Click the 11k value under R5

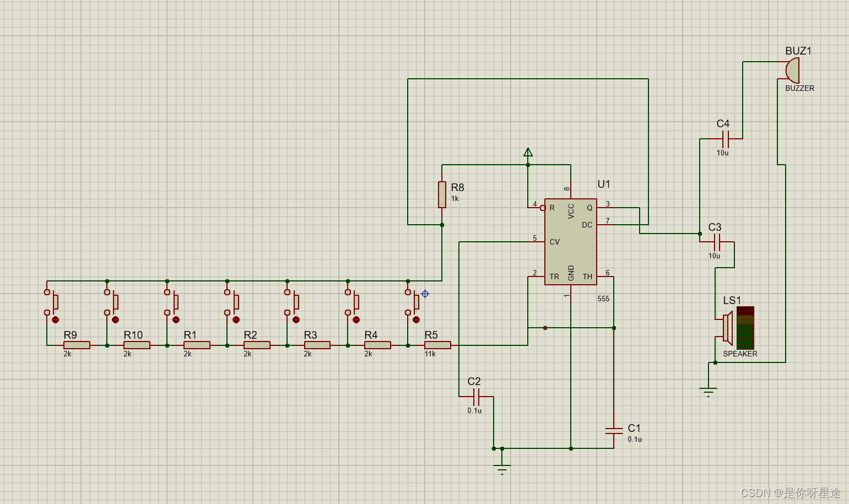tap(430, 354)
